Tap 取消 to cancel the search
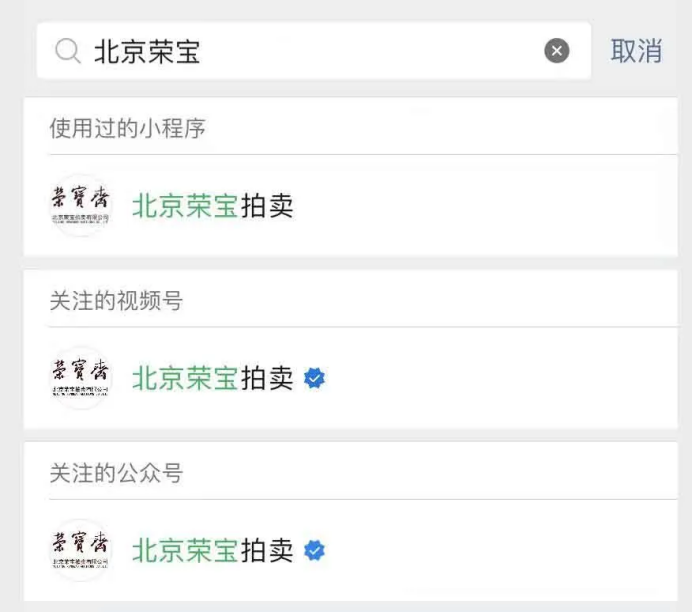The image size is (692, 612). pos(636,51)
